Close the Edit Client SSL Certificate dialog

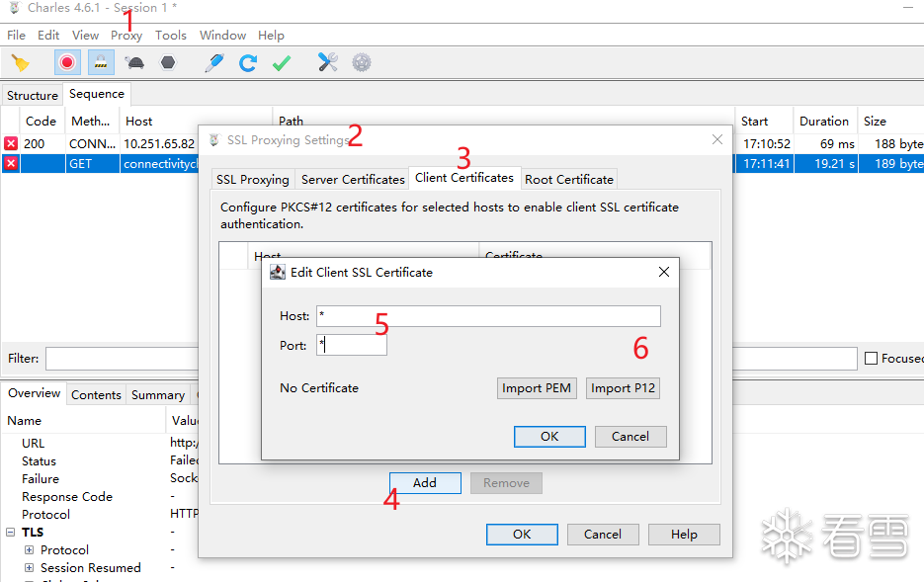point(663,272)
